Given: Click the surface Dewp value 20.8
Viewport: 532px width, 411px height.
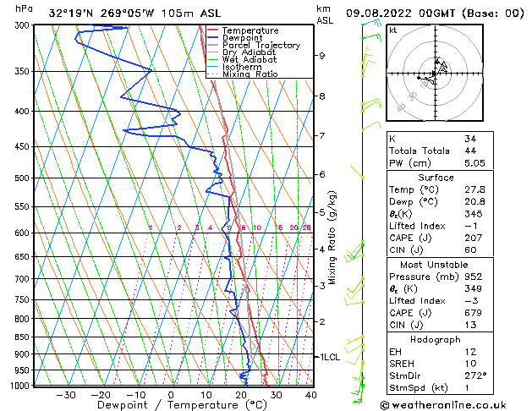Looking at the screenshot, I should click(x=474, y=202).
